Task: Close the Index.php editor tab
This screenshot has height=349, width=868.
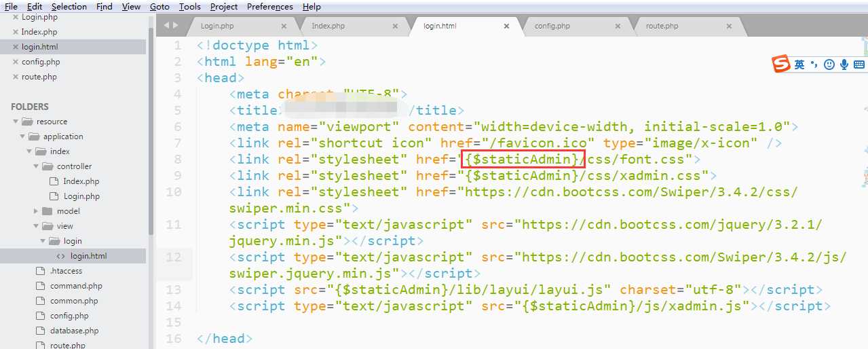Action: pos(396,26)
